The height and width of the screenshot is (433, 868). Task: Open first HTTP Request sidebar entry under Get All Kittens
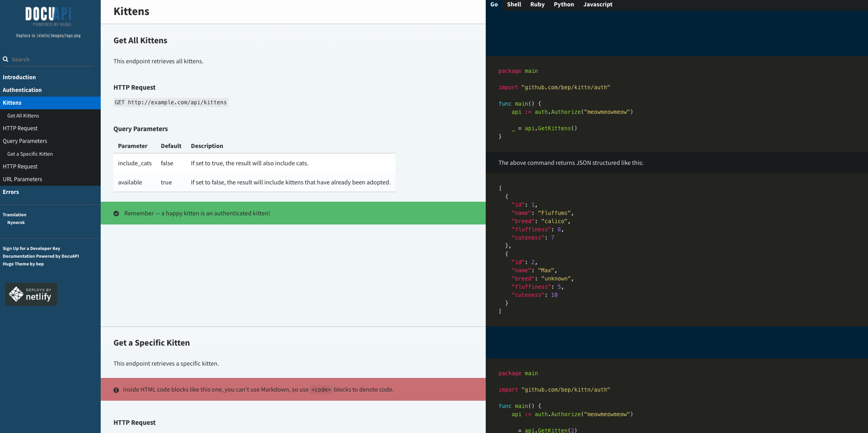pyautogui.click(x=50, y=128)
